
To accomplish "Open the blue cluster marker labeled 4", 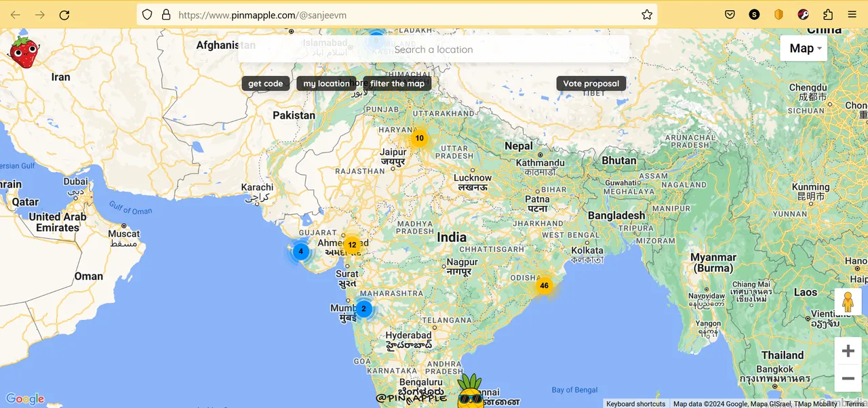I will [x=300, y=251].
